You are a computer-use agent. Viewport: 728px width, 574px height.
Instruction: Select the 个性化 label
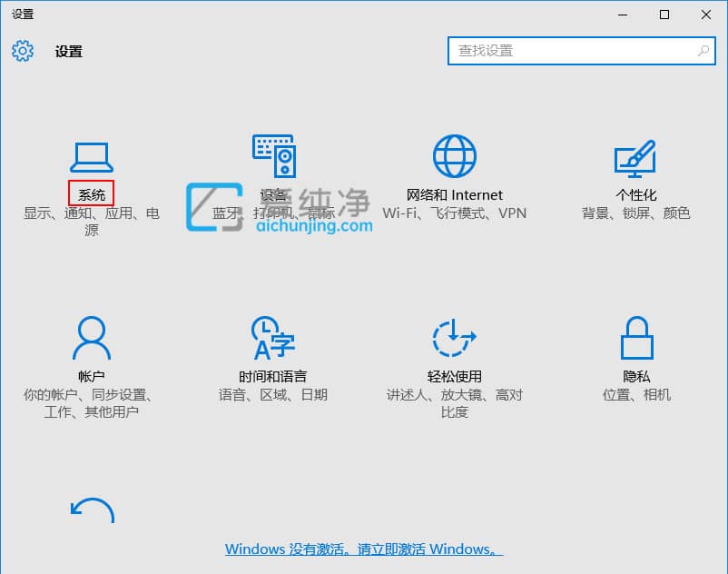[636, 194]
